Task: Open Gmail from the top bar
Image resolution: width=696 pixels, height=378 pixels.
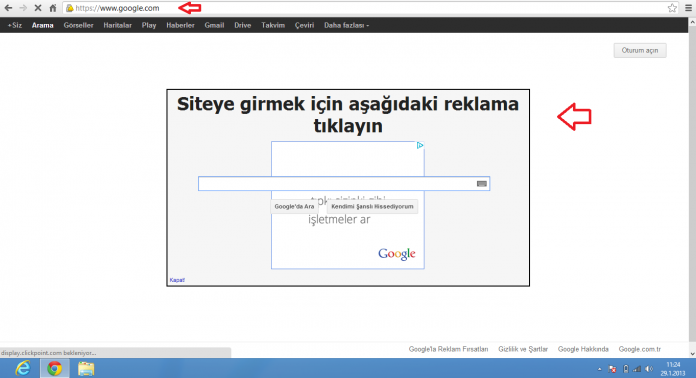Action: pos(214,25)
